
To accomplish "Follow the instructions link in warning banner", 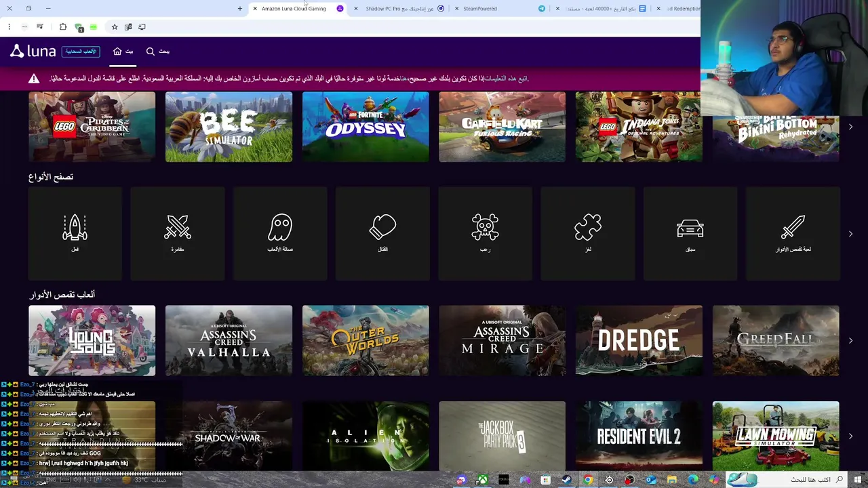I will (x=505, y=79).
